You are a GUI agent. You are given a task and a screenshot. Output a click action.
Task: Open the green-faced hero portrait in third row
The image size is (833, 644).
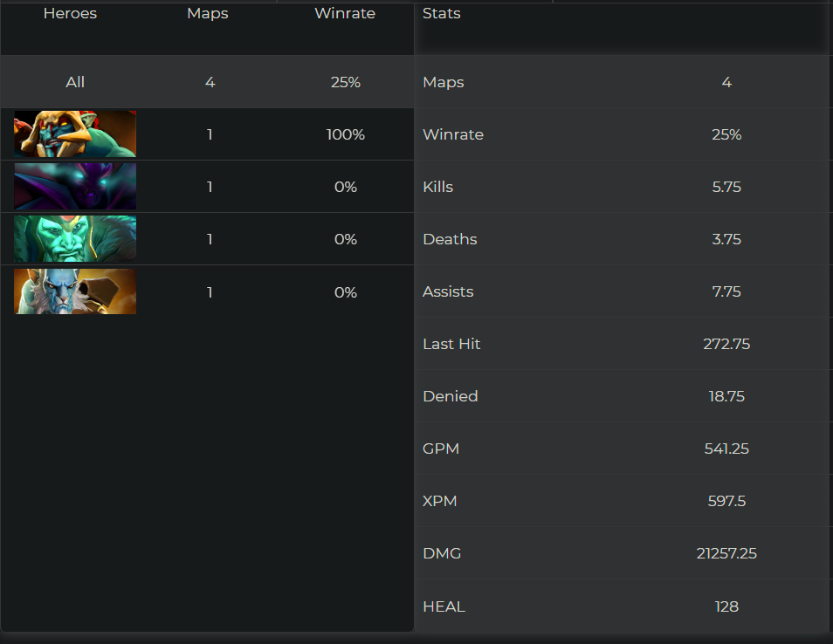tap(75, 239)
